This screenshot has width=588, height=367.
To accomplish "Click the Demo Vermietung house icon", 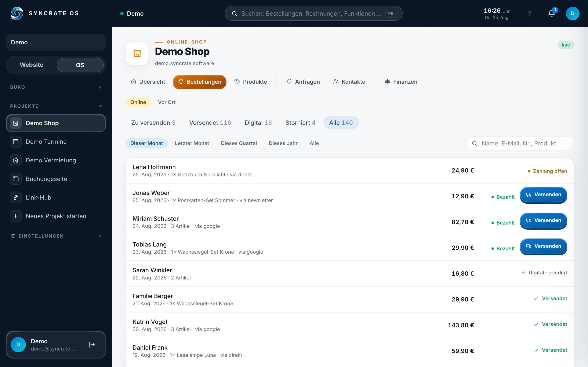I will pos(15,160).
